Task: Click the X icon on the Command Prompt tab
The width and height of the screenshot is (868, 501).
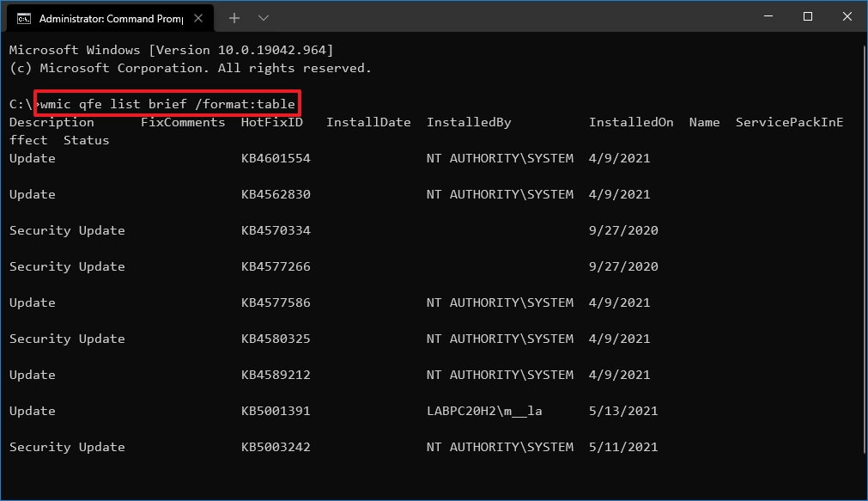Action: [200, 17]
